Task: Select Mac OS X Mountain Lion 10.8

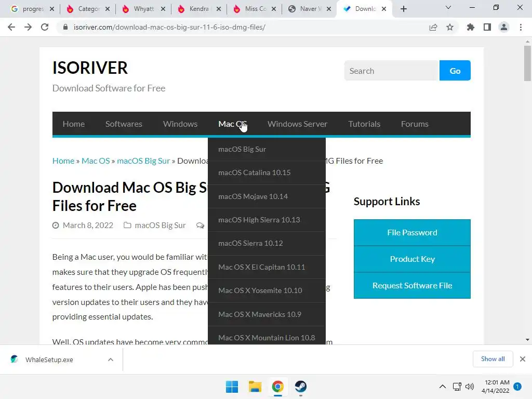Action: [x=267, y=336]
